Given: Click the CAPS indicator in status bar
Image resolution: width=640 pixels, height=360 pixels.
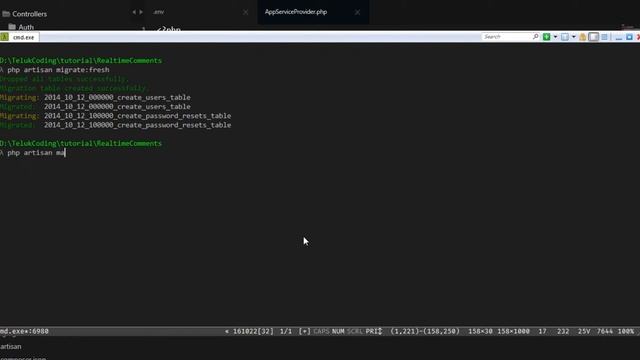Looking at the screenshot, I should pyautogui.click(x=321, y=331).
